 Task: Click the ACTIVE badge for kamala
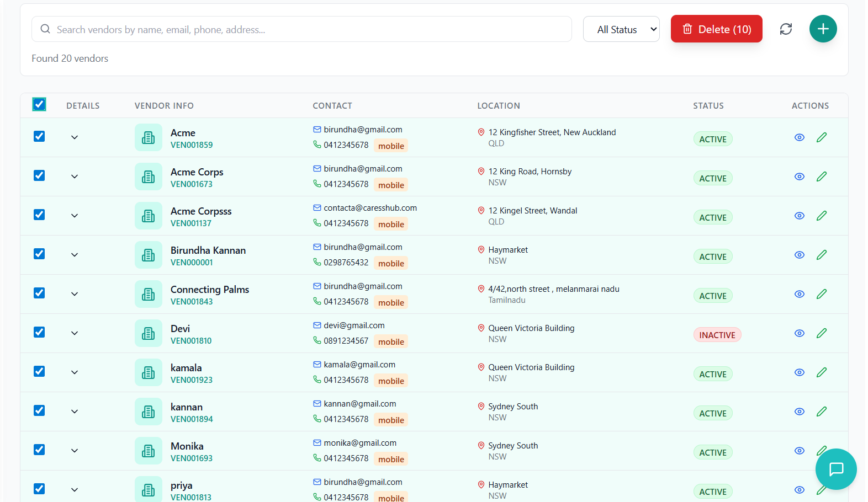(x=713, y=374)
